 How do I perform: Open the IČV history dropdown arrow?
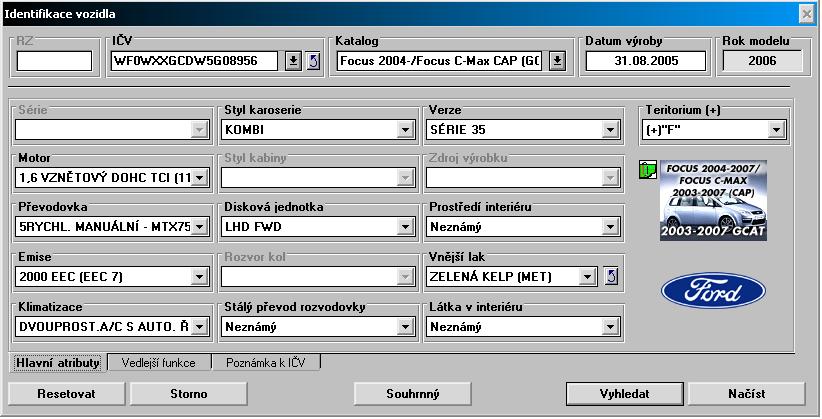pyautogui.click(x=293, y=61)
